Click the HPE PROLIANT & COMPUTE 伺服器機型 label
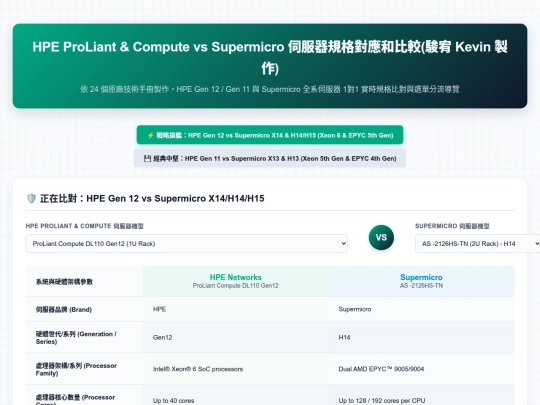 [x=84, y=226]
